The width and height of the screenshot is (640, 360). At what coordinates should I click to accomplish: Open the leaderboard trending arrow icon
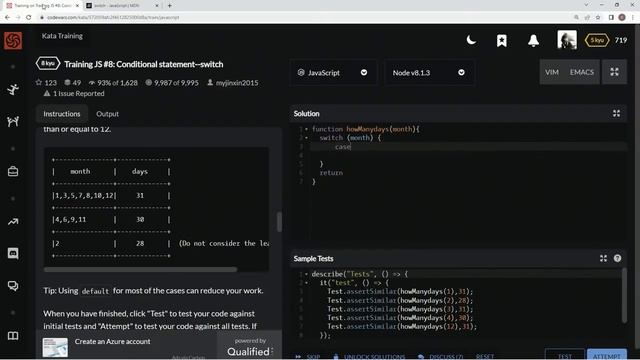pos(13,222)
